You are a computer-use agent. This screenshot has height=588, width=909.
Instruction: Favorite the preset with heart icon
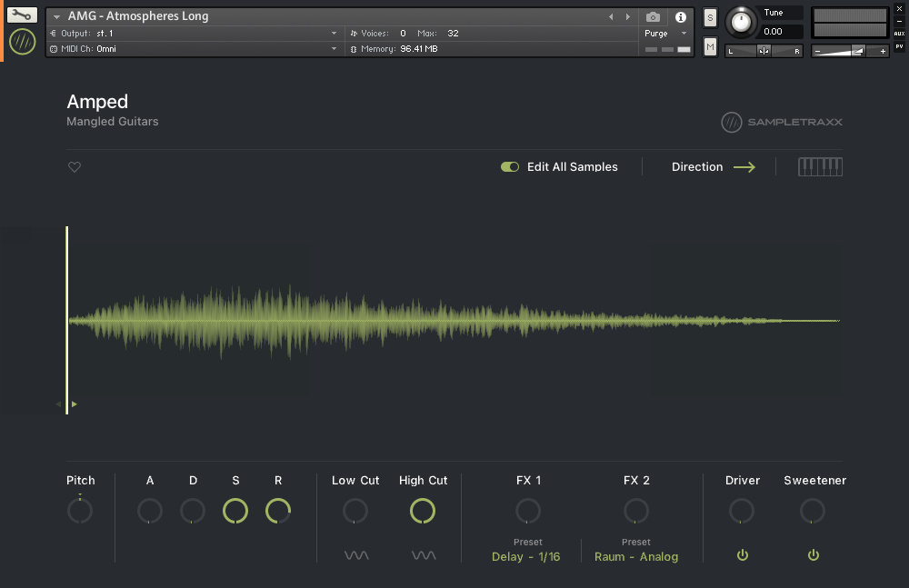pos(75,167)
